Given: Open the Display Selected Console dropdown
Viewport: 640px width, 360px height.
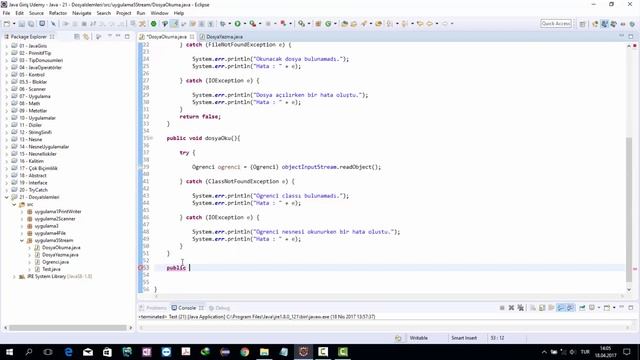Looking at the screenshot, I should (599, 308).
